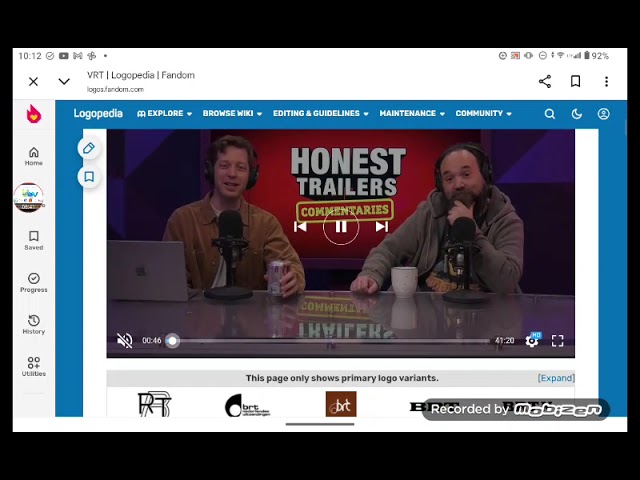This screenshot has width=640, height=480.
Task: Save the article with floating bookmark button
Action: [89, 177]
